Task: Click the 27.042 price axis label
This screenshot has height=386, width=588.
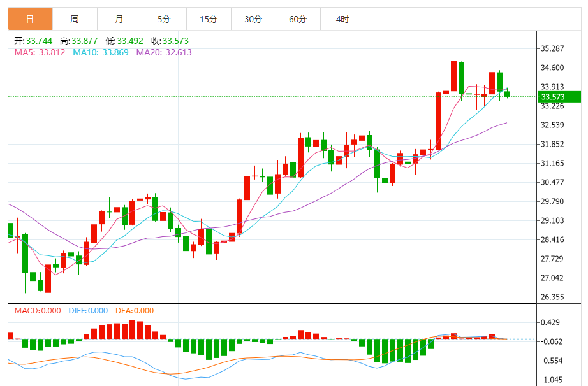Action: [552, 278]
